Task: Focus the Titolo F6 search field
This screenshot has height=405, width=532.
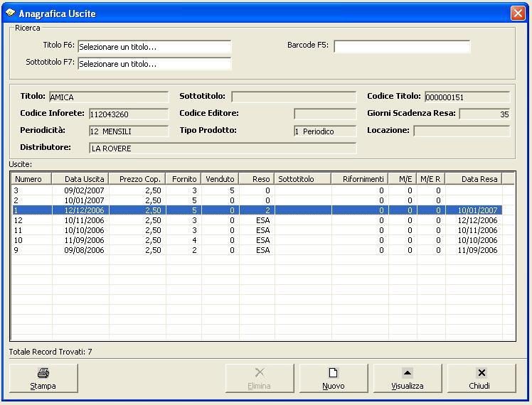Action: pyautogui.click(x=154, y=46)
